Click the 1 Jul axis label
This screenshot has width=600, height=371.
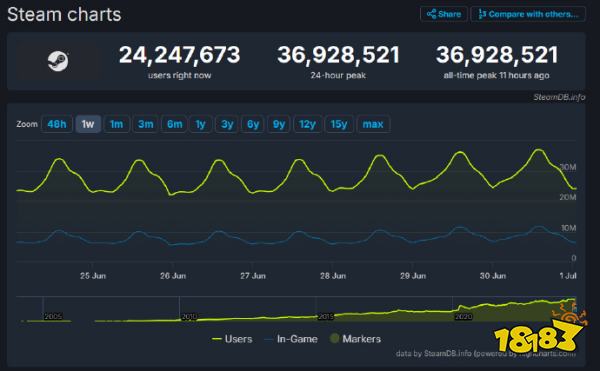click(x=568, y=276)
